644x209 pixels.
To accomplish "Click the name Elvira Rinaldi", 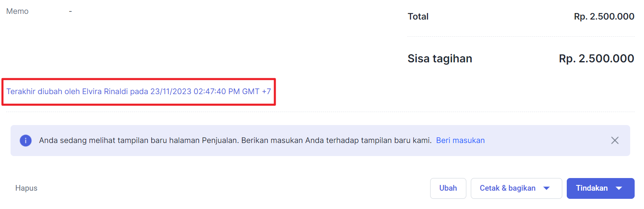I will tap(105, 92).
